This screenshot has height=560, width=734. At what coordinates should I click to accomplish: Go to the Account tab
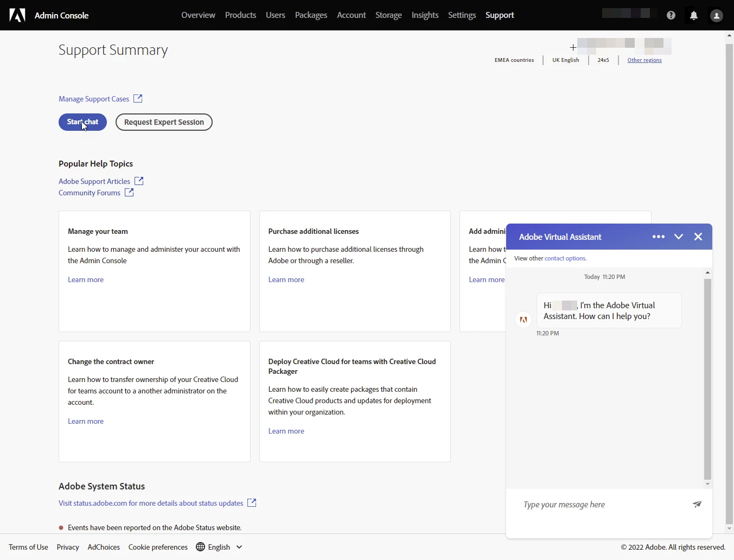point(351,15)
